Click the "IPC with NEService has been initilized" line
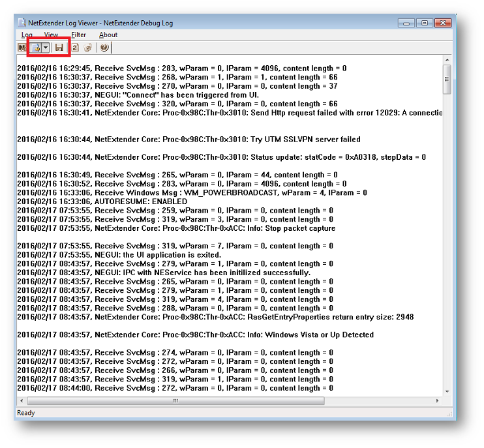 coord(164,273)
